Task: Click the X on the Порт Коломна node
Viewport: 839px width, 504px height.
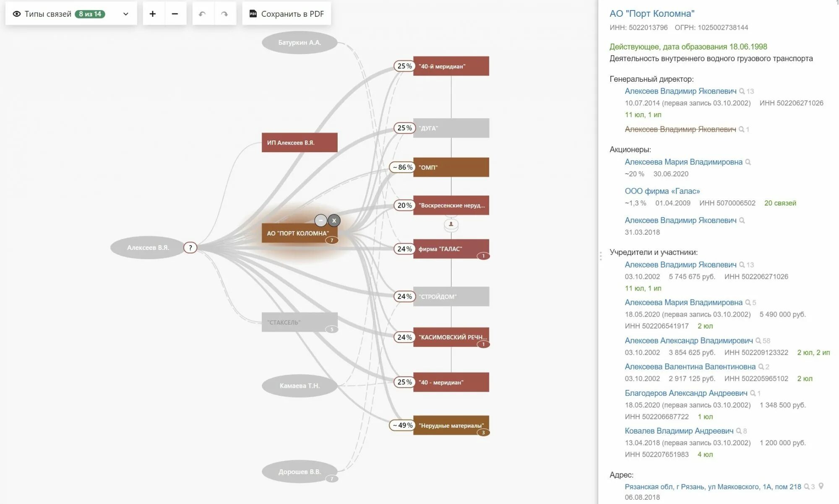Action: pyautogui.click(x=334, y=221)
